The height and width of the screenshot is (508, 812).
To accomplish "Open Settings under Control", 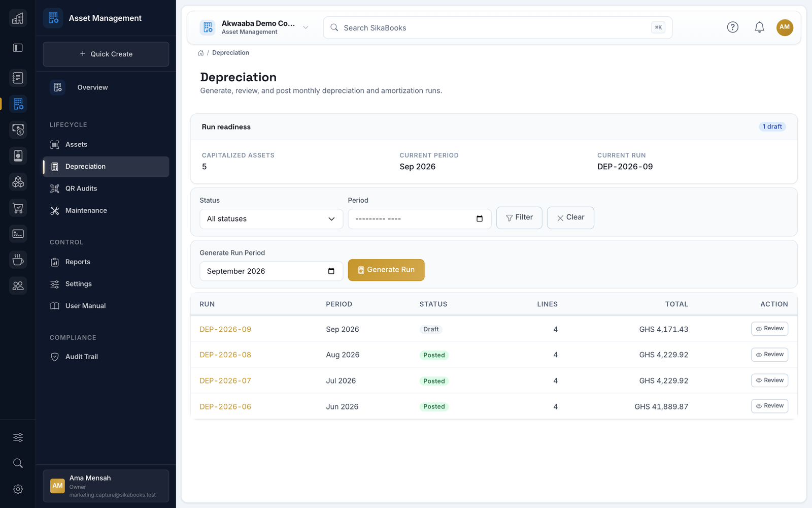I will coord(106,284).
